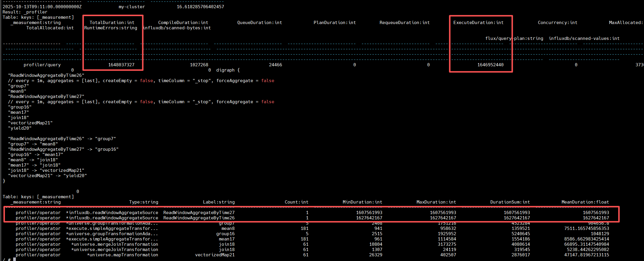
Task: Click the "digraph {" text line
Action: click(228, 70)
